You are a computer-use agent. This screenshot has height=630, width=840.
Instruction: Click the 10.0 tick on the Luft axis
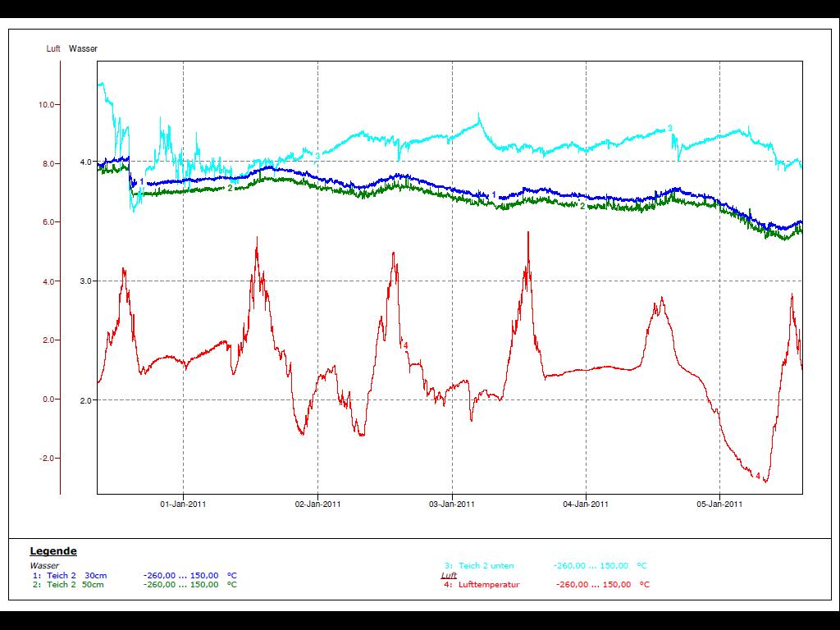pos(46,105)
